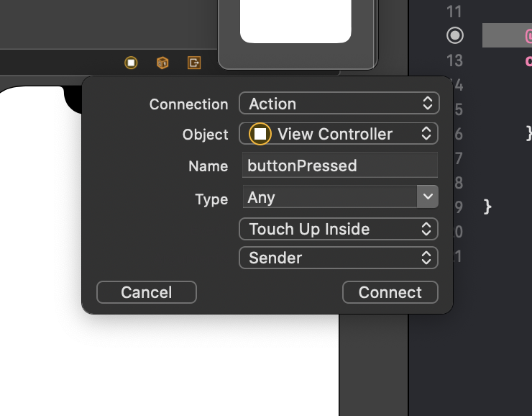Click line number 13 in editor gutter
The image size is (532, 416).
tap(454, 60)
